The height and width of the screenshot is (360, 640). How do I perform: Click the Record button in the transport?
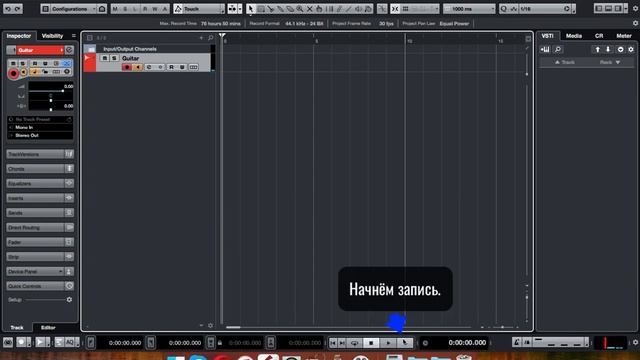coord(404,343)
